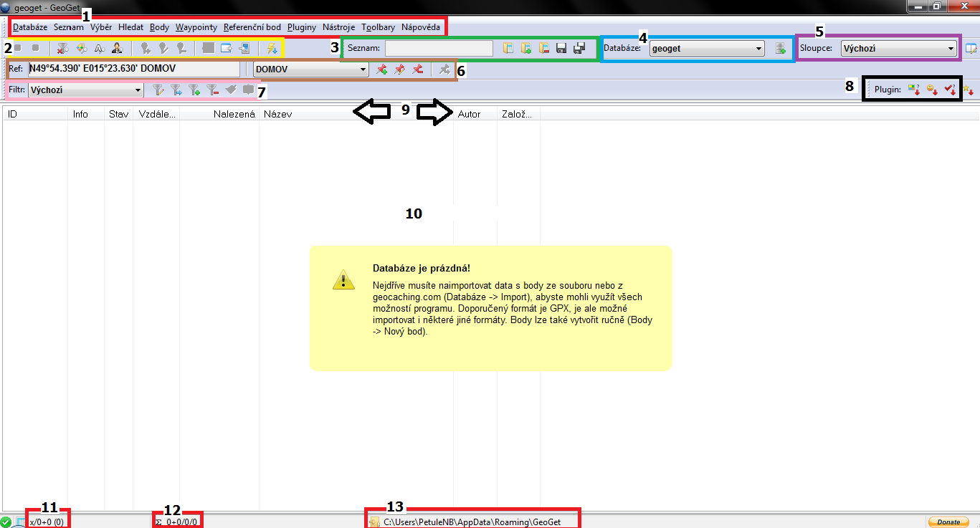This screenshot has height=528, width=980.
Task: Expand the DOMOV reference point dropdown
Action: [x=311, y=69]
